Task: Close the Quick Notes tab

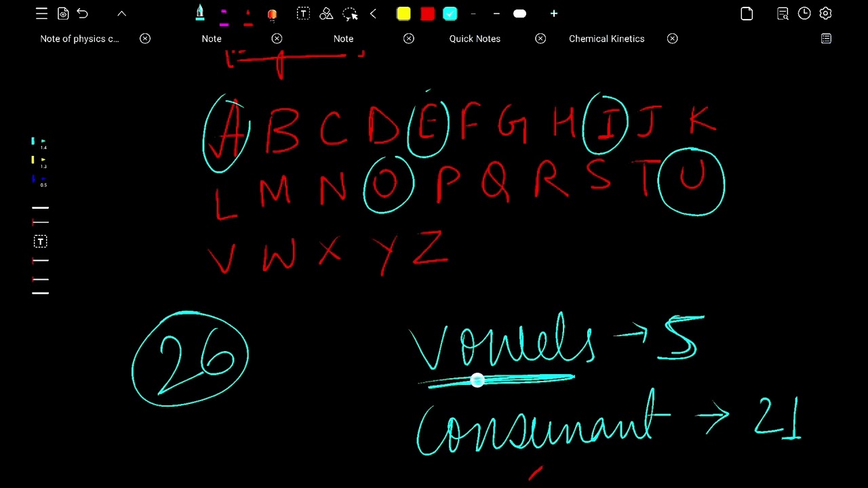Action: pos(540,39)
